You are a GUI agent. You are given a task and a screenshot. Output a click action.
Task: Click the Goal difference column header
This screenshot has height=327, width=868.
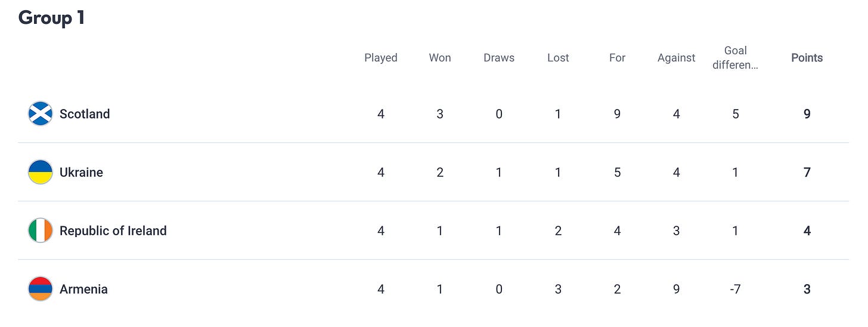[x=736, y=58]
